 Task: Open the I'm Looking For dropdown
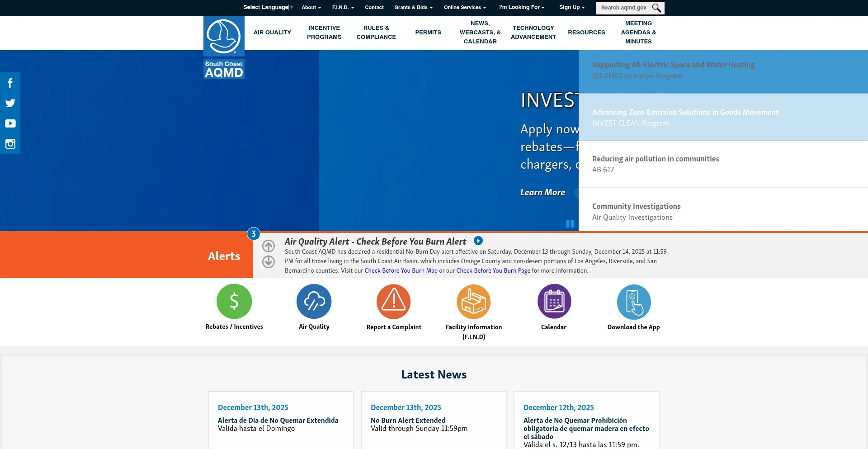[521, 7]
